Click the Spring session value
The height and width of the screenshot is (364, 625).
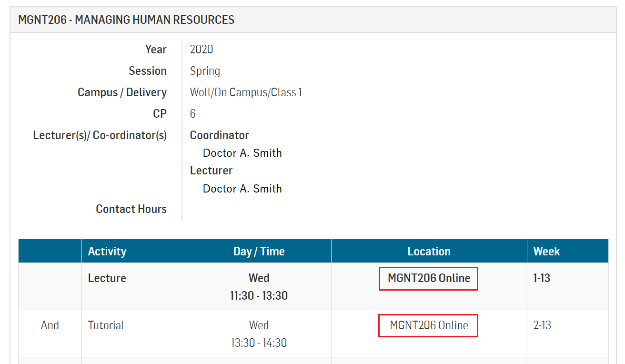point(205,71)
